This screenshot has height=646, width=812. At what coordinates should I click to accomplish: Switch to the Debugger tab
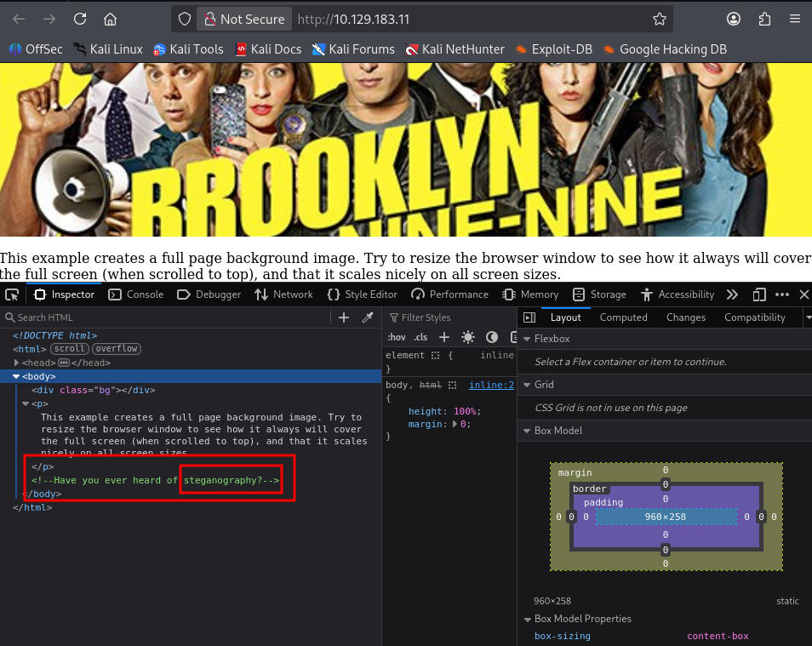[209, 294]
